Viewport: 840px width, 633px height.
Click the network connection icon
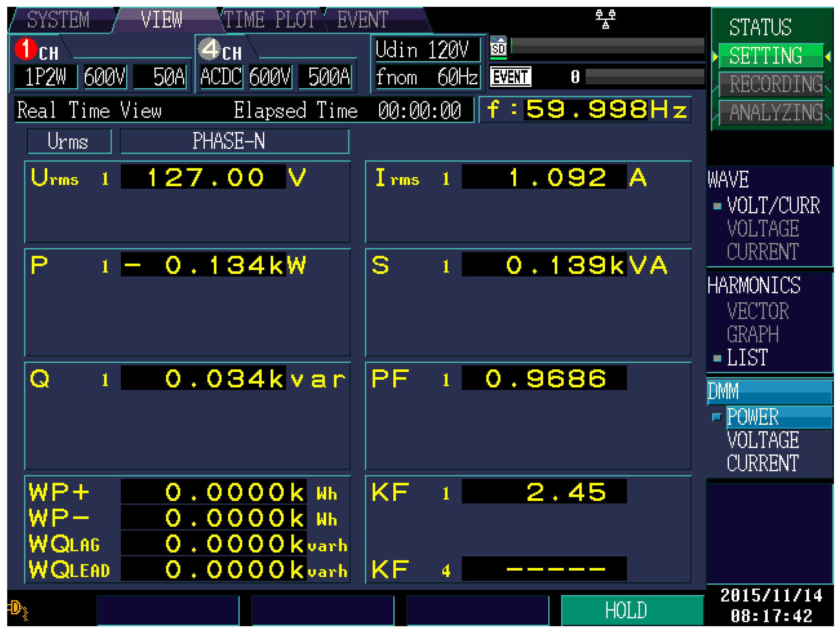pyautogui.click(x=605, y=19)
